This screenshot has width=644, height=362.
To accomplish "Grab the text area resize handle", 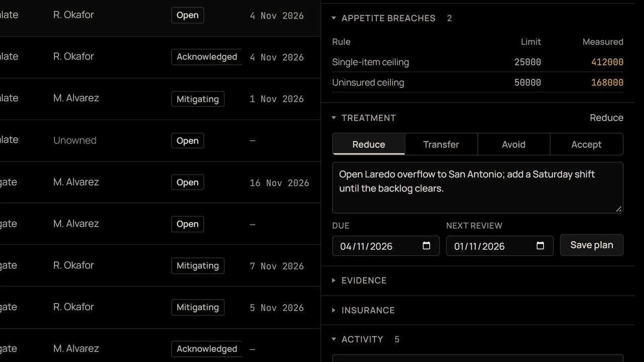I will [619, 209].
